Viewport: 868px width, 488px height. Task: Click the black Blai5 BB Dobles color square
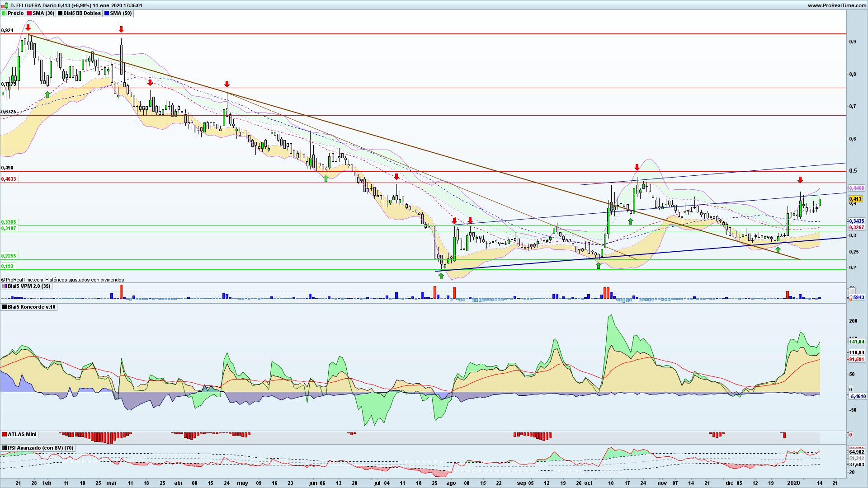(60, 13)
